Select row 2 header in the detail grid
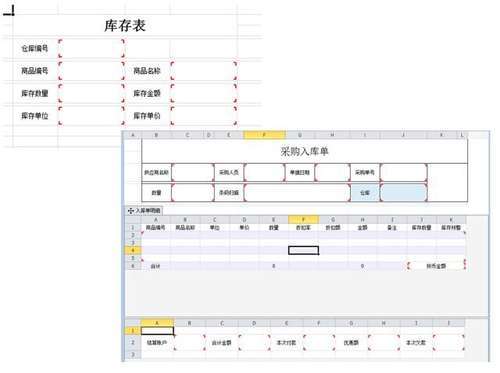Viewport: 500px width, 373px height. coord(133,235)
